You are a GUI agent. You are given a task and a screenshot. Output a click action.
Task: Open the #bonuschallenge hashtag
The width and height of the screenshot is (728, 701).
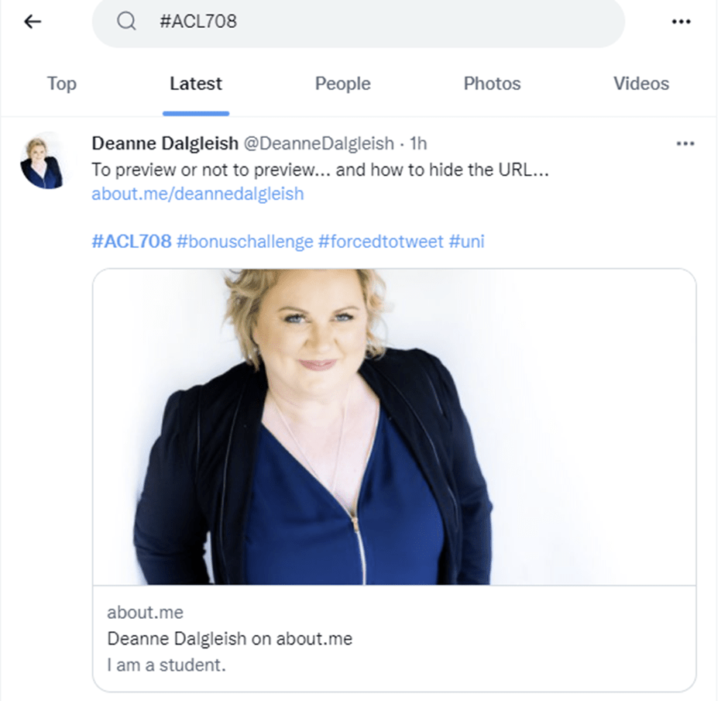coord(244,241)
